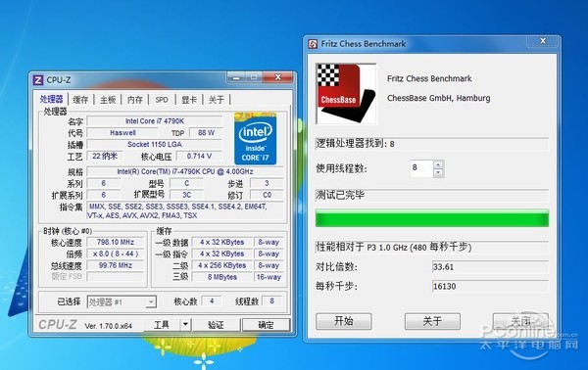Open the 内存 tab in CPU-Z

135,100
